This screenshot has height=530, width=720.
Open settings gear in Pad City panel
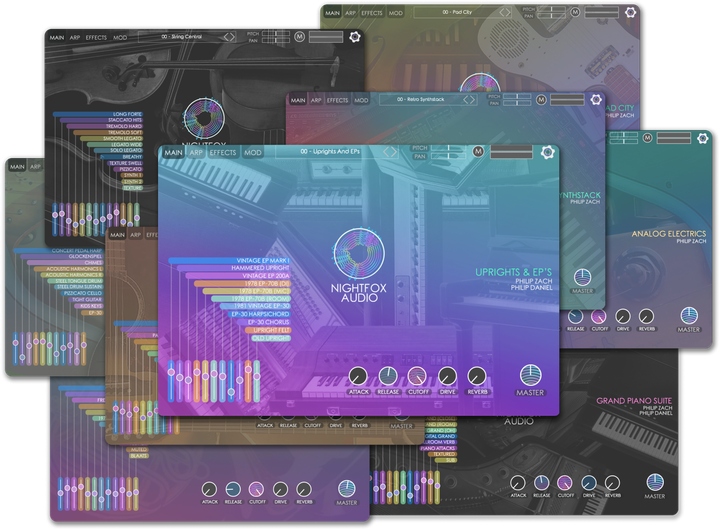[630, 13]
